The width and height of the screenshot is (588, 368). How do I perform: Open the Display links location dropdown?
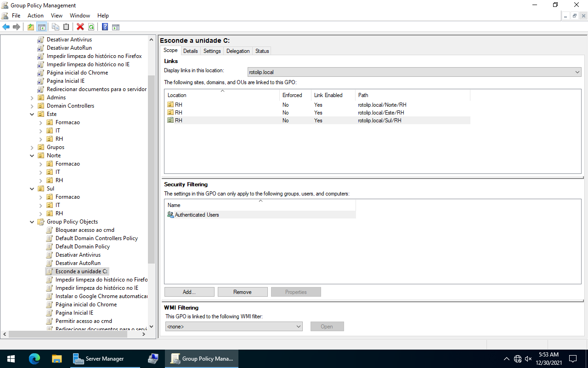[x=577, y=72]
